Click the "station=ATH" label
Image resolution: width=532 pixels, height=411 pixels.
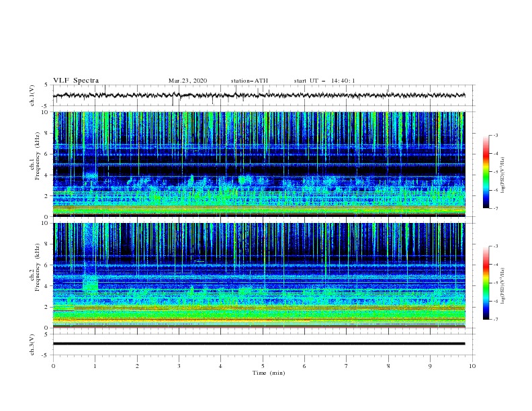pyautogui.click(x=249, y=81)
